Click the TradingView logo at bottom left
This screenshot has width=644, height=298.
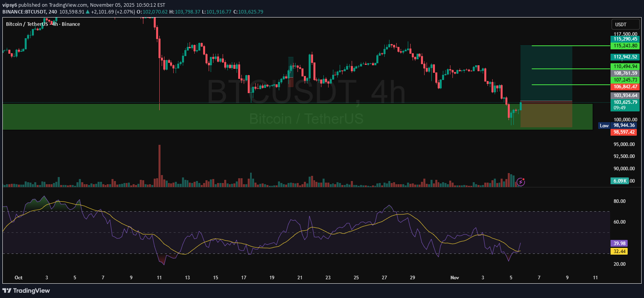26,291
